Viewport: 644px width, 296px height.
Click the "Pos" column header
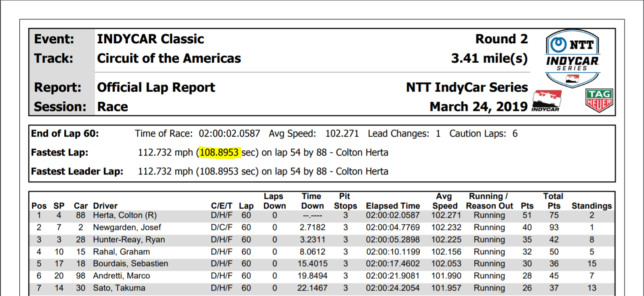point(39,206)
